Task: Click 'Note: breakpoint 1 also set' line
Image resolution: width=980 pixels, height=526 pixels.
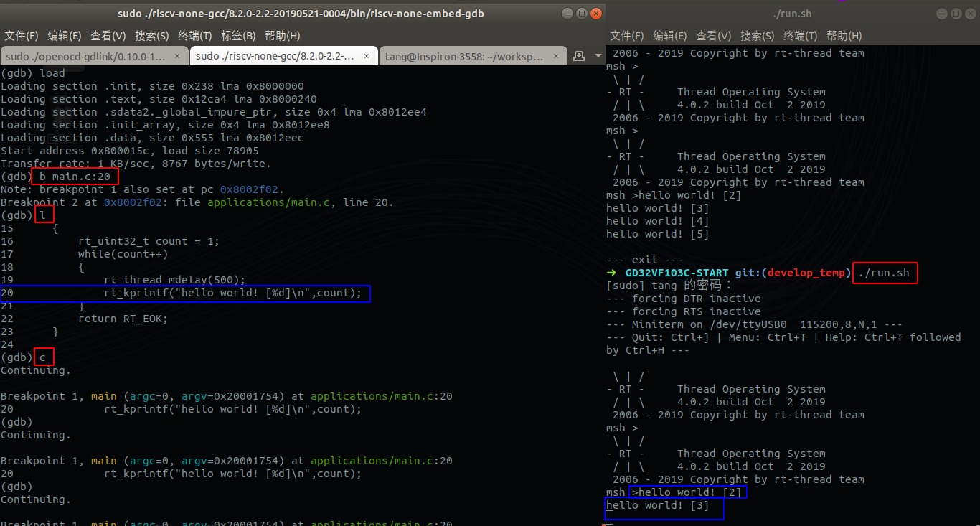Action: (x=142, y=189)
